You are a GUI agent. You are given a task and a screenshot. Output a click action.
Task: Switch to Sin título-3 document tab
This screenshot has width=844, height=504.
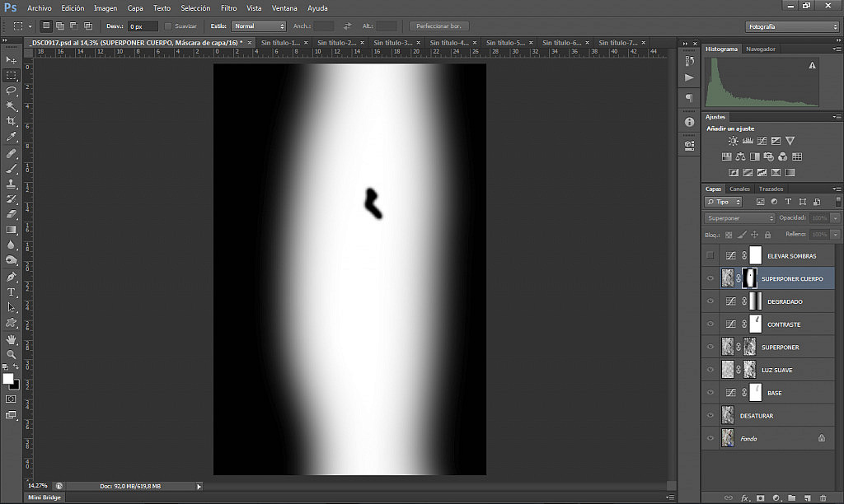tap(393, 43)
